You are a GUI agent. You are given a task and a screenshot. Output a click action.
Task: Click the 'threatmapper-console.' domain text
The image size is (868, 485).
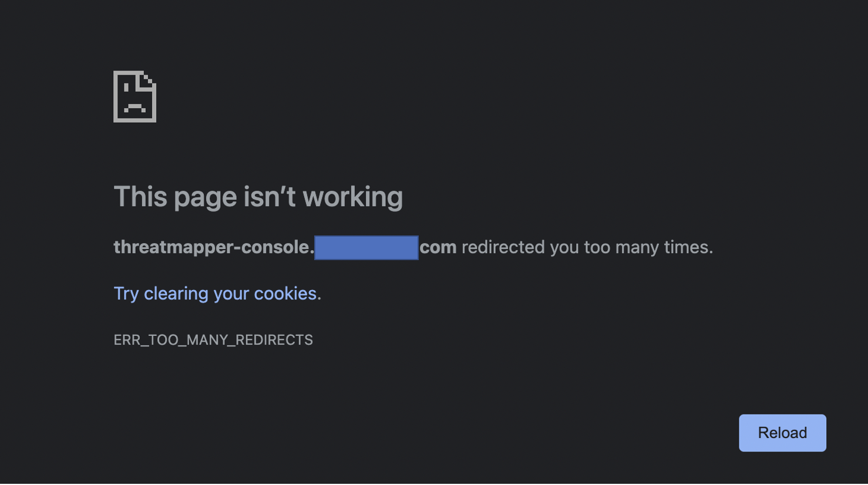(213, 247)
